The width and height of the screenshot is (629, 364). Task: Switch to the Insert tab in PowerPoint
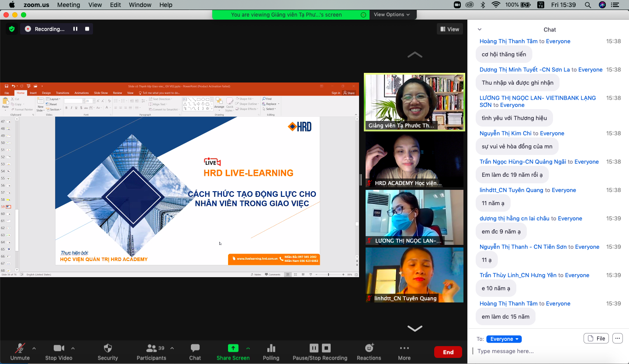(33, 93)
